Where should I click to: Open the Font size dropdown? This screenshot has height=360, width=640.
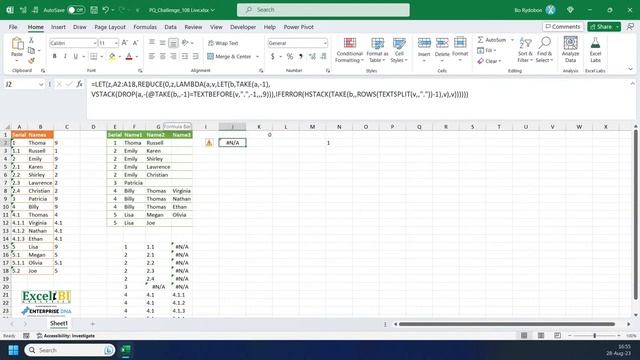(x=116, y=43)
